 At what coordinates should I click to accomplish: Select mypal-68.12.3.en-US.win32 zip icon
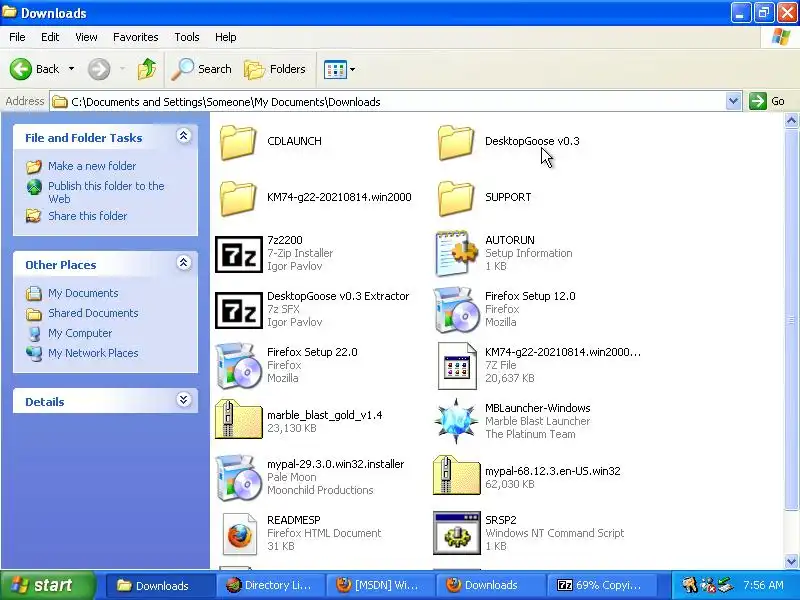456,476
